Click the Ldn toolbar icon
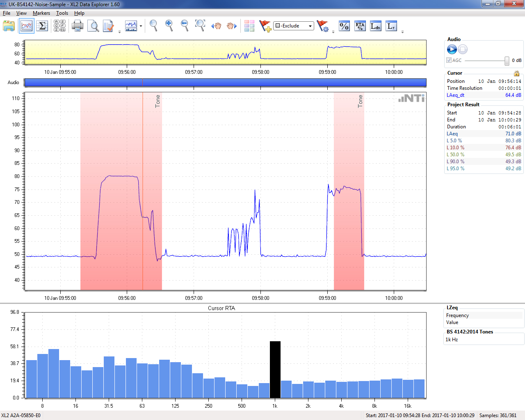Viewport: 525px width, 420px height. click(375, 26)
